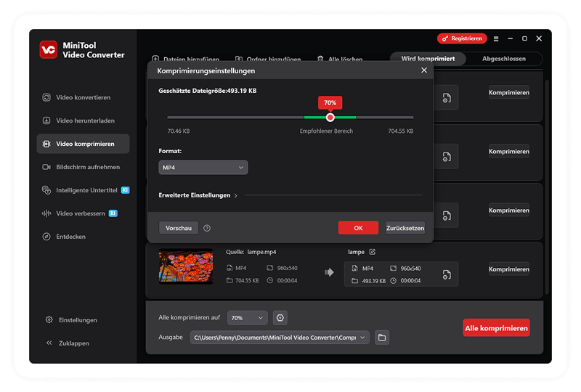Open Video konvertieren in the sidebar
Viewport: 581px width, 392px height.
click(83, 97)
